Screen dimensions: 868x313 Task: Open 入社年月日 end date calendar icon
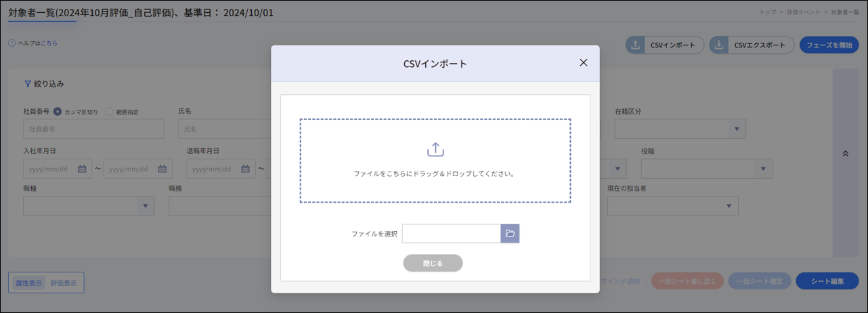pos(162,169)
